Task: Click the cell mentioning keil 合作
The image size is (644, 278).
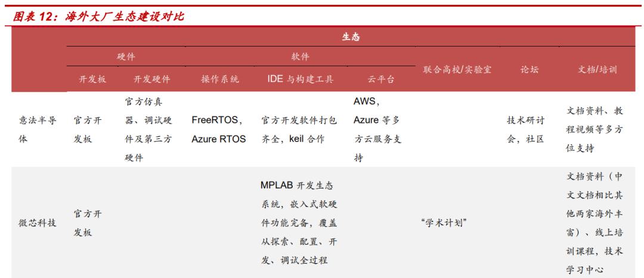Action: click(299, 130)
